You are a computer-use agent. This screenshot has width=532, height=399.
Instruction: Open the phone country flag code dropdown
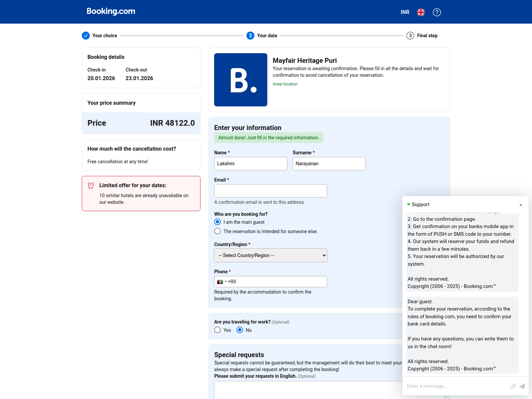click(x=221, y=282)
